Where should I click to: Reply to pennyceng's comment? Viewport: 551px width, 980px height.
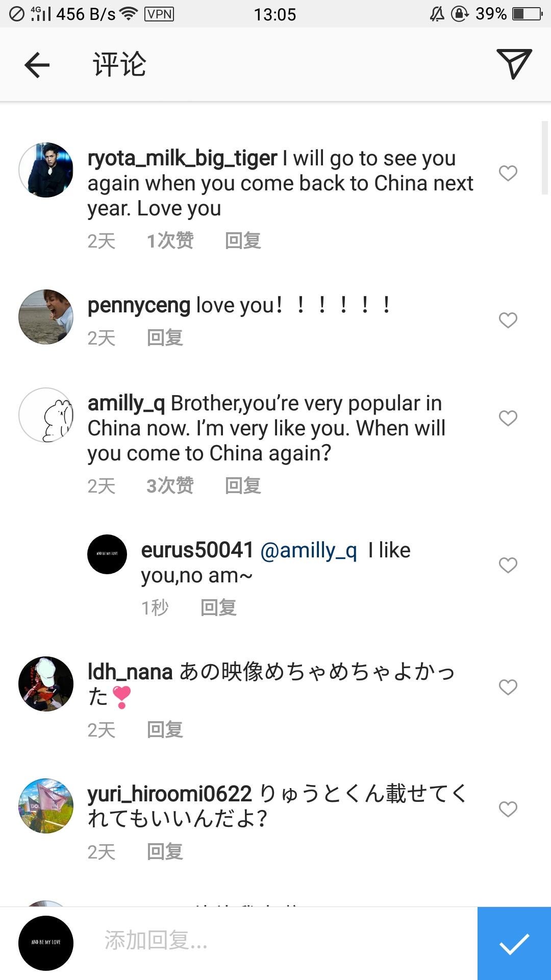(165, 337)
